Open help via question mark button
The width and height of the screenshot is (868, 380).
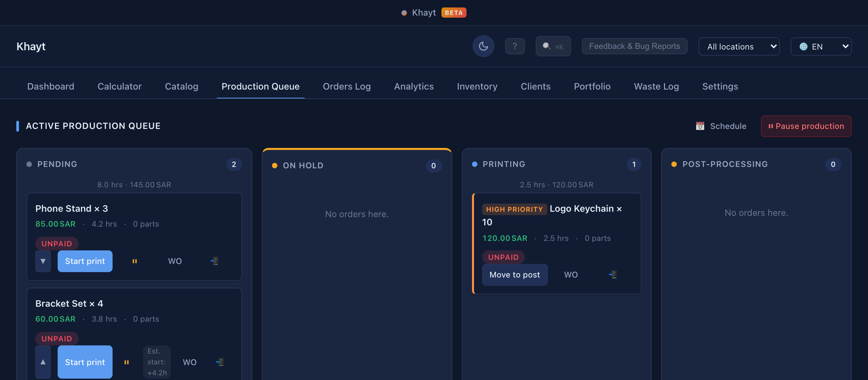(515, 46)
